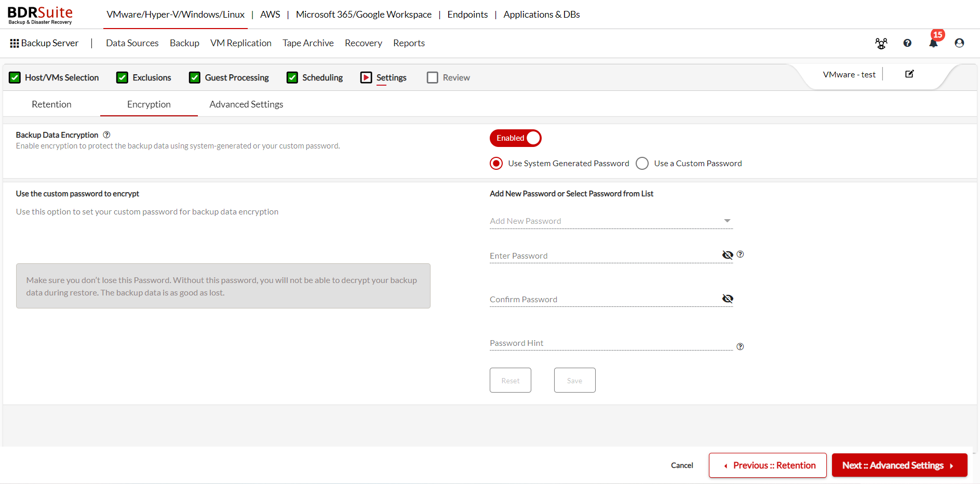Viewport: 980px width, 484px height.
Task: Open the Backup Server apps grid icon
Action: (15, 43)
